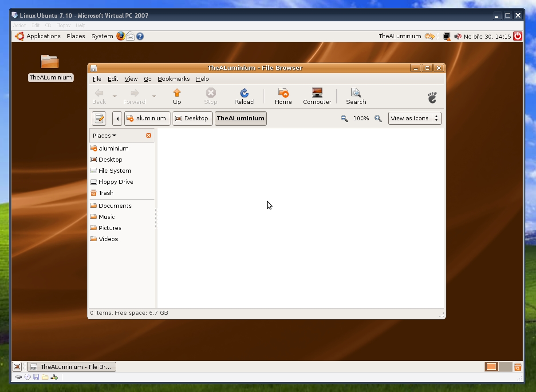536x392 pixels.
Task: Click the Reload toolbar icon
Action: click(x=244, y=93)
